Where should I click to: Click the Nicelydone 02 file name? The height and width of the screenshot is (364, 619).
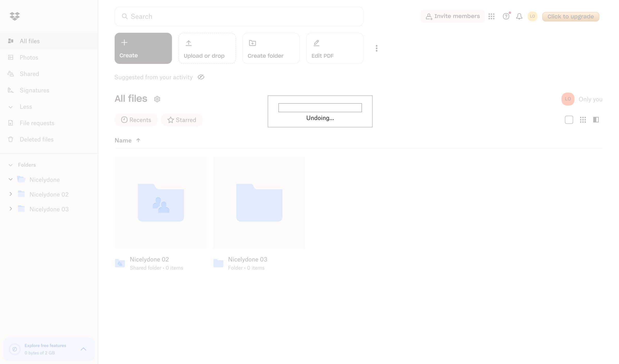click(149, 259)
